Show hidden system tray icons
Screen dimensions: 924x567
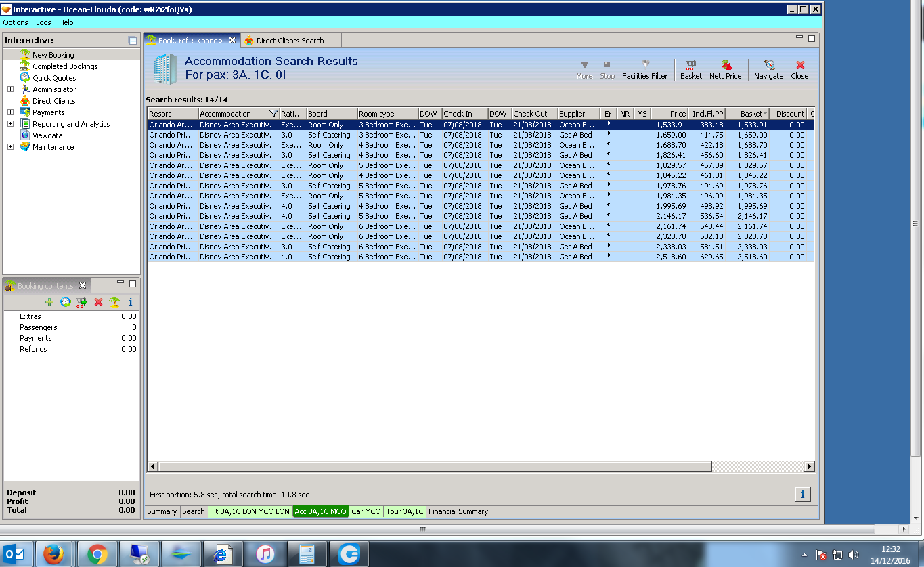[804, 555]
